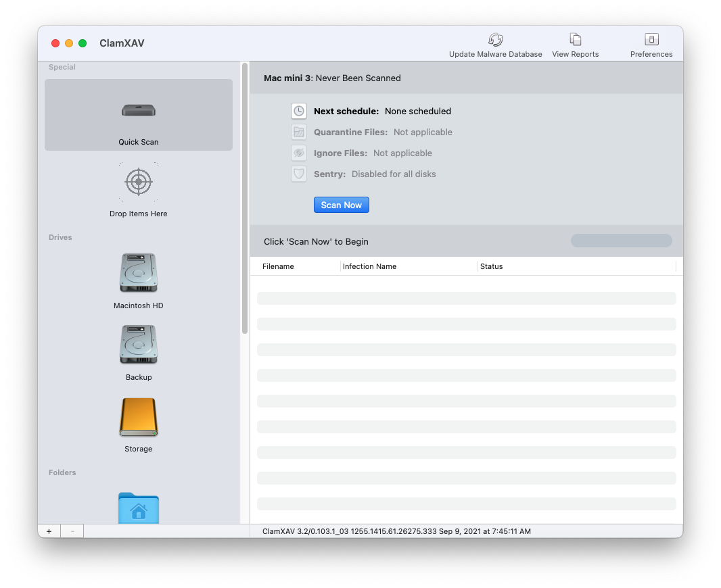Click the minus button to remove source
Image resolution: width=721 pixels, height=588 pixels.
click(x=72, y=531)
